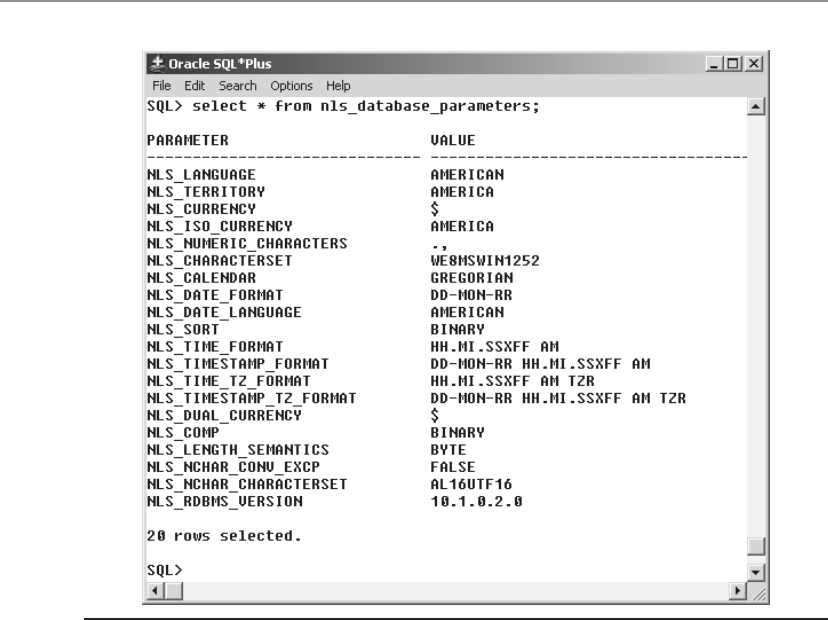
Task: Click the NLS_COMP parameter name
Action: [x=183, y=433]
